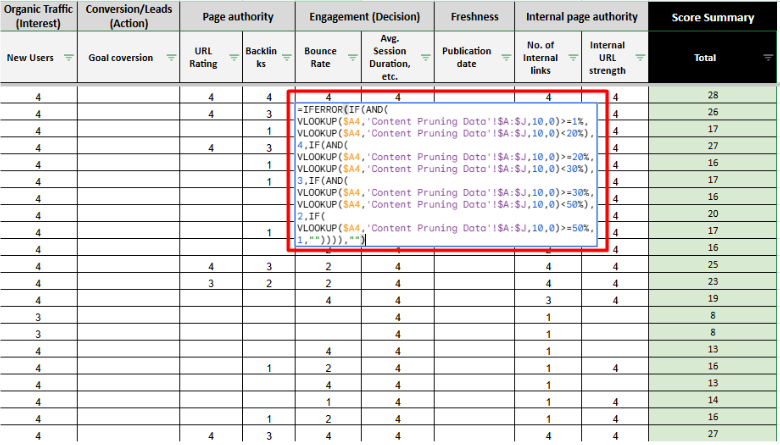
Task: Click the Engagement (Decision) group header
Action: 364,16
